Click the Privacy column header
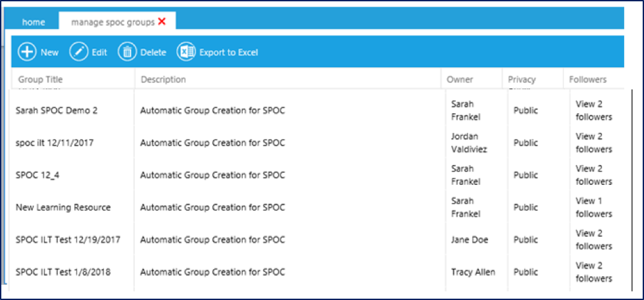 tap(522, 80)
